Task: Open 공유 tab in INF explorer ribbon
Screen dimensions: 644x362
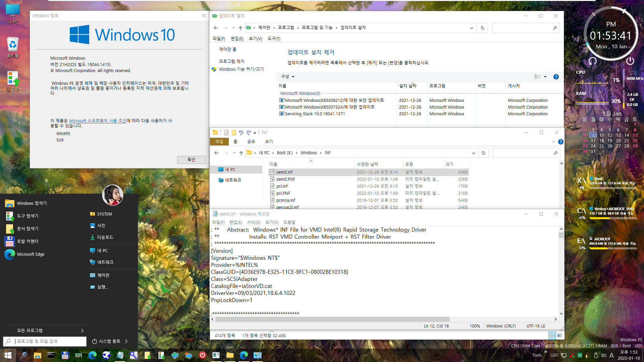Action: [x=251, y=142]
